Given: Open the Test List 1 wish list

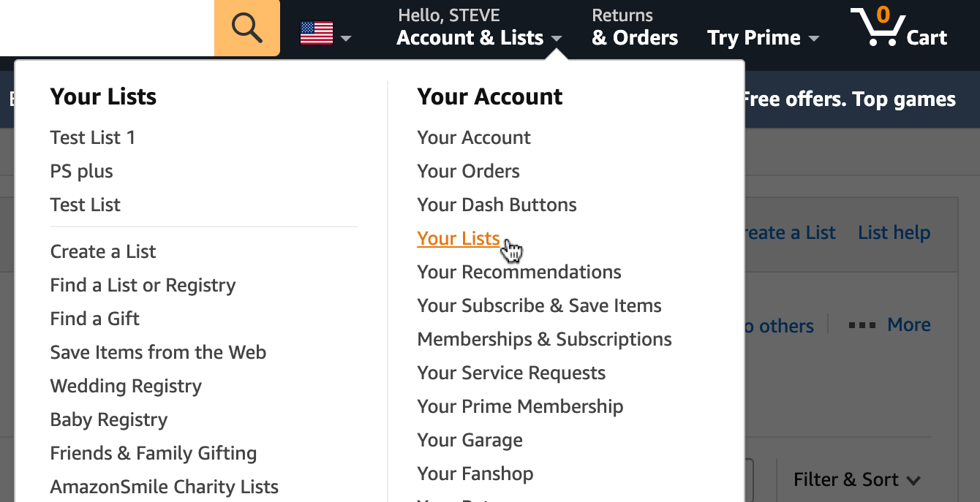Looking at the screenshot, I should click(x=93, y=137).
